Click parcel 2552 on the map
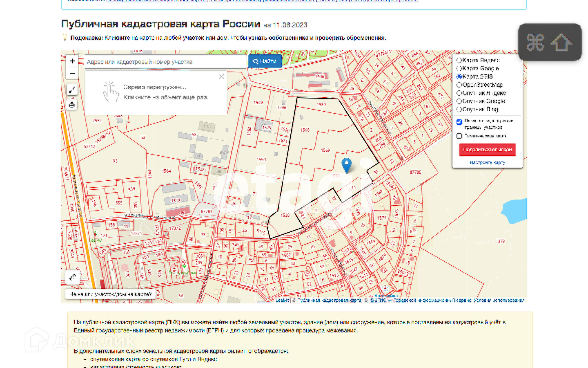Screen dimensions: 588x368 (x=97, y=121)
